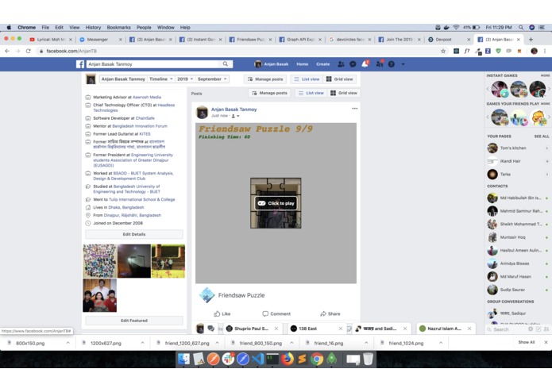Bookmark this page with the star icon
The width and height of the screenshot is (552, 392).
[x=443, y=51]
